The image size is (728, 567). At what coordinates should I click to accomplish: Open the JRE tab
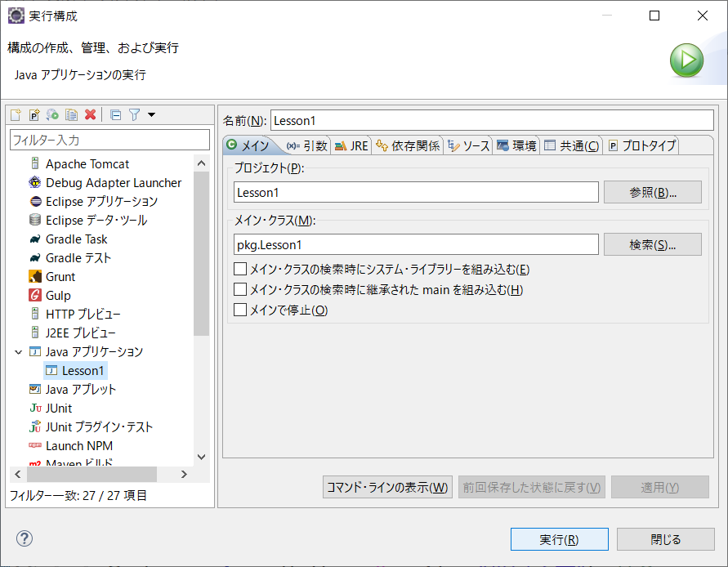coord(351,145)
